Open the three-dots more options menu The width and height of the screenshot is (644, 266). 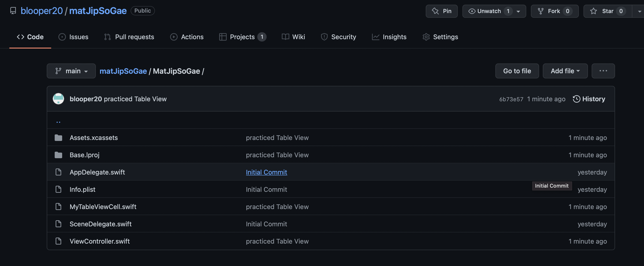[x=603, y=71]
